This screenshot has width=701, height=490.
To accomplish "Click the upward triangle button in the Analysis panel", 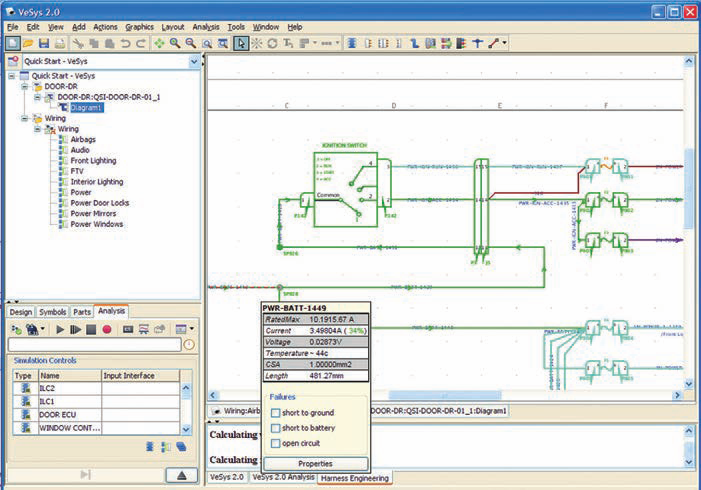I will click(x=182, y=475).
